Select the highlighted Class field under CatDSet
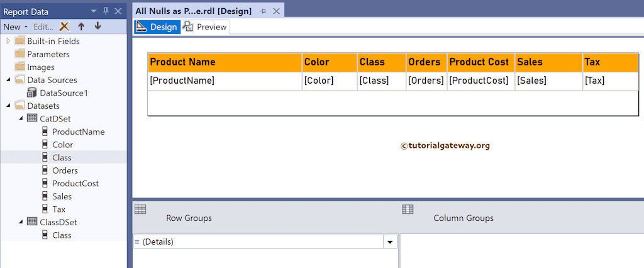 64,157
